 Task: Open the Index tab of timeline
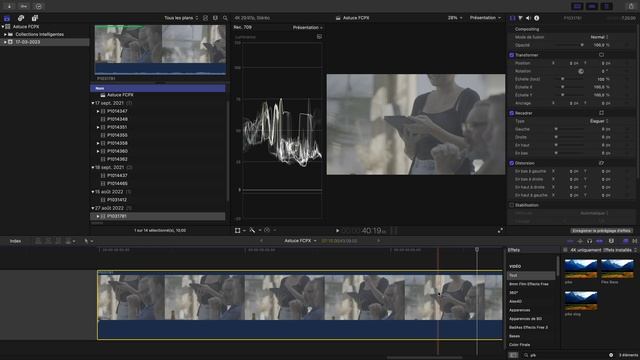[x=16, y=241]
